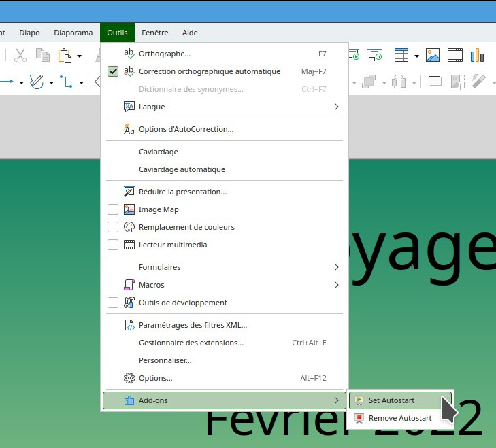Screen dimensions: 496x448
Task: Open the Paste options dropdown arrow
Action: pos(80,56)
